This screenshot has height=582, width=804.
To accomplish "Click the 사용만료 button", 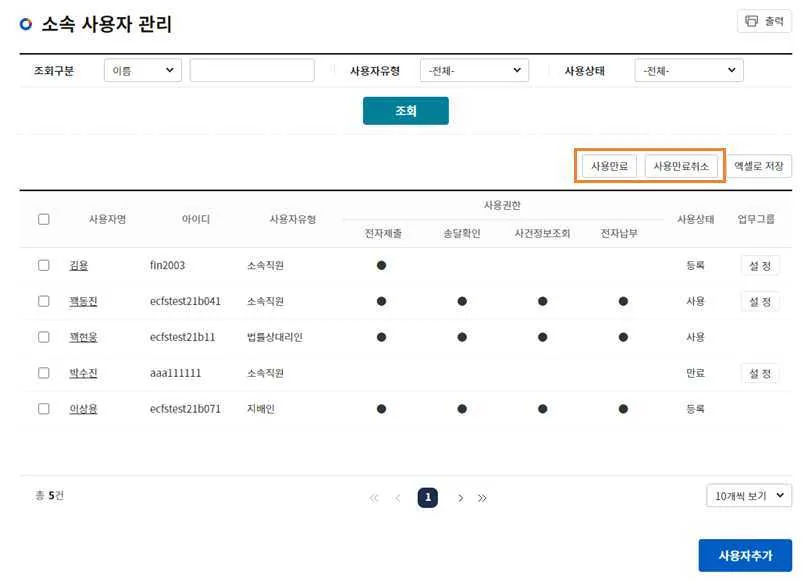I will coord(609,166).
